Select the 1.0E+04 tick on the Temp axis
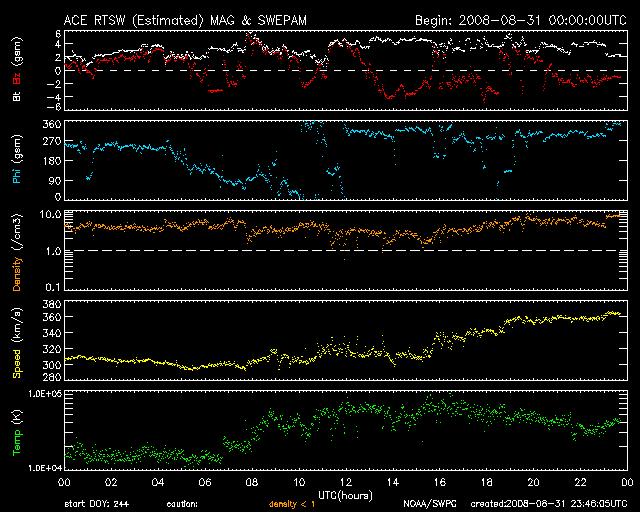The width and height of the screenshot is (640, 512). [45, 468]
